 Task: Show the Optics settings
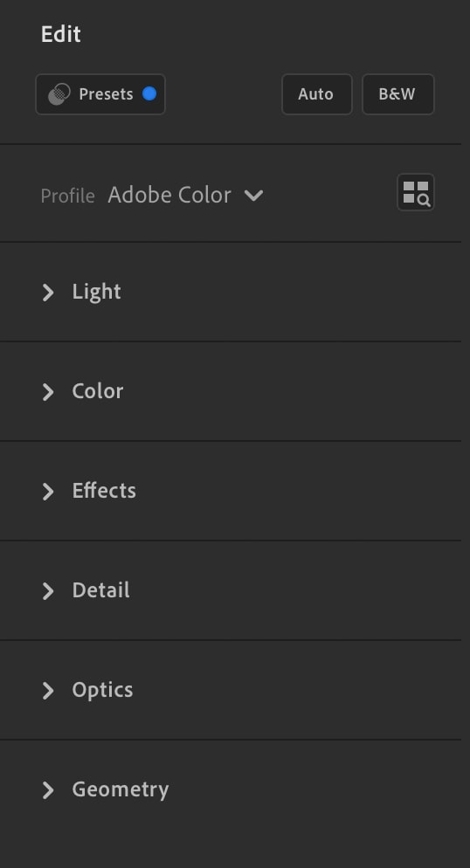pos(231,691)
